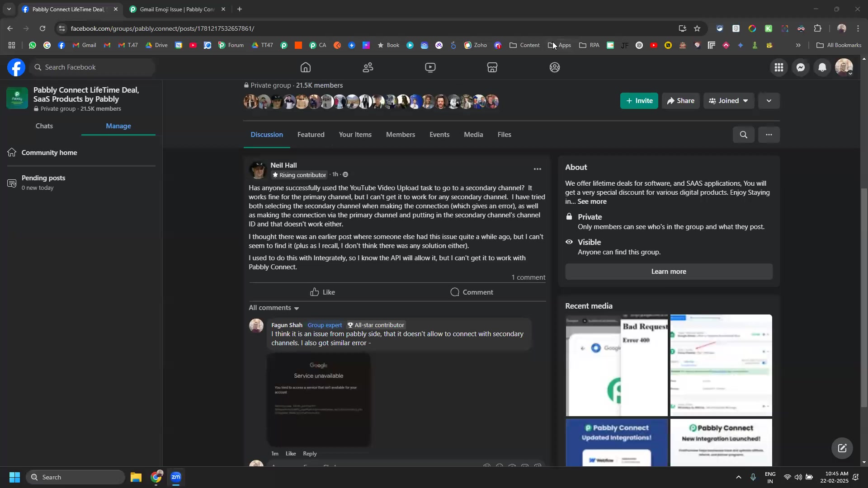The image size is (868, 488).
Task: Expand the group actions chevron button
Action: [769, 101]
